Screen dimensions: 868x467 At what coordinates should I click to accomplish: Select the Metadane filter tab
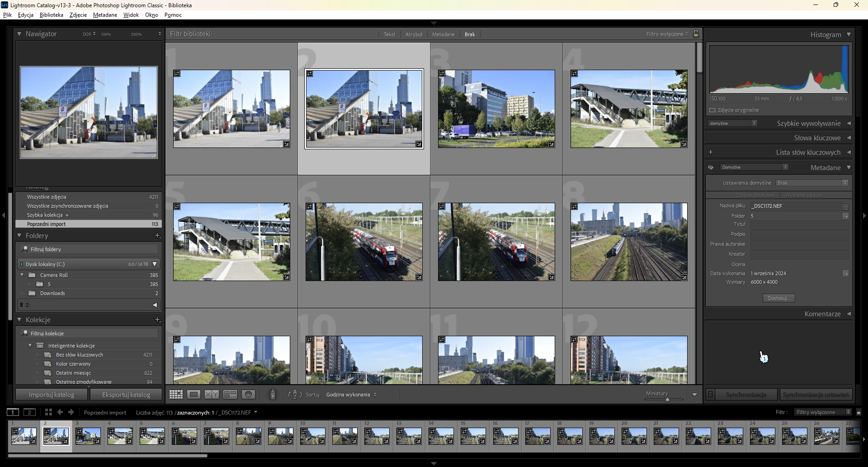pos(443,34)
